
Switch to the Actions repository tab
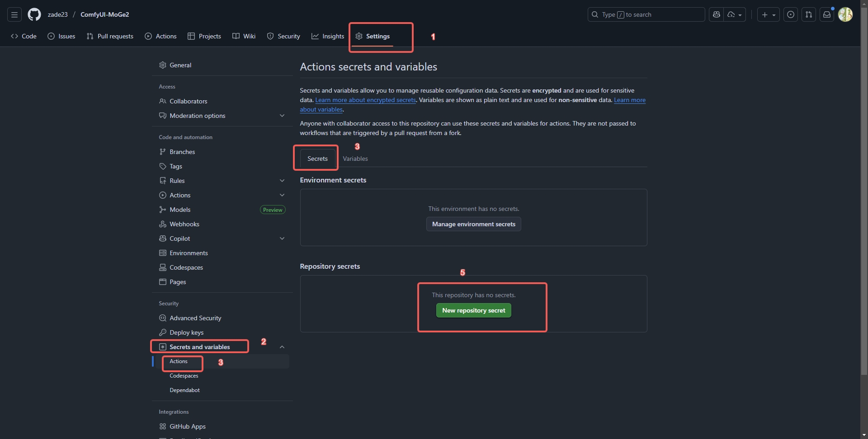pyautogui.click(x=160, y=36)
